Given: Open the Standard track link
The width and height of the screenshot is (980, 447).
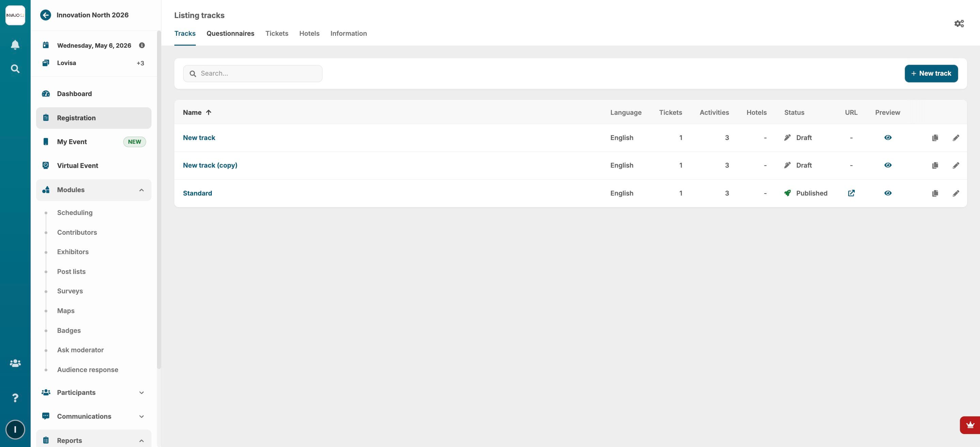Looking at the screenshot, I should pos(197,194).
